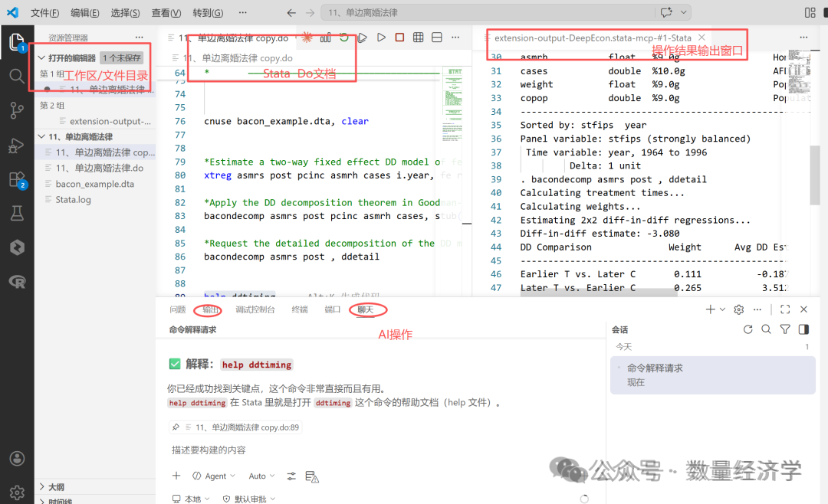828x504 pixels.
Task: Toggle the layout icon at top right
Action: pos(810,12)
